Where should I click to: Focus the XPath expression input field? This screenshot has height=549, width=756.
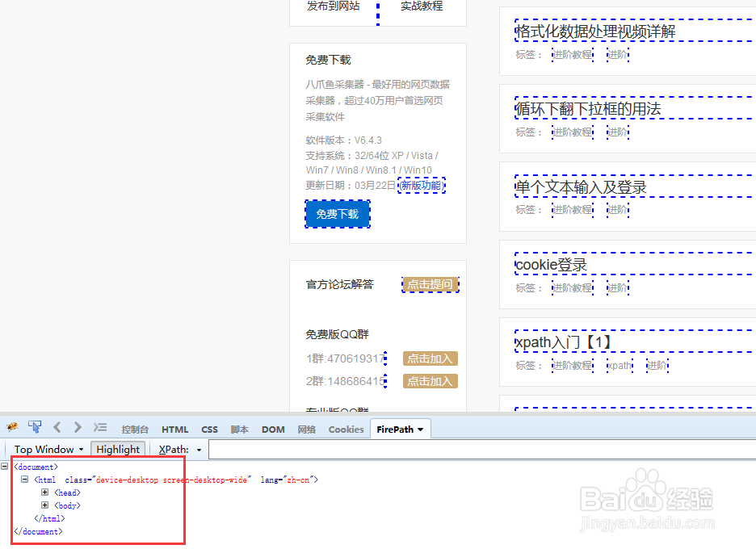coord(482,449)
